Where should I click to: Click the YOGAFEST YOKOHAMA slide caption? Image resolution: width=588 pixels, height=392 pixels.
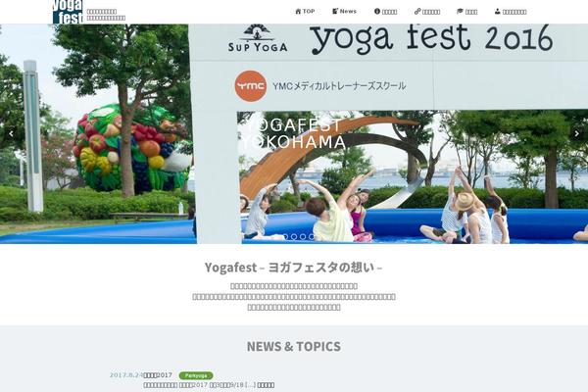coord(293,134)
